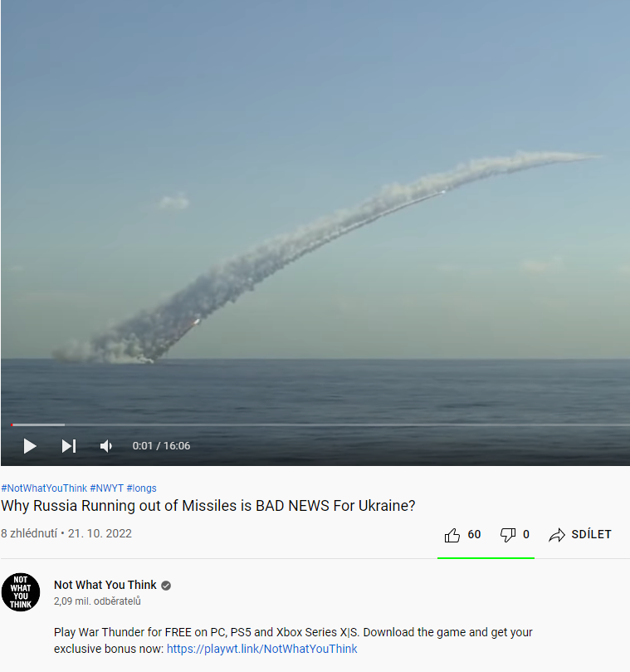630x672 pixels.
Task: Open the #longs hashtag link
Action: coord(141,488)
